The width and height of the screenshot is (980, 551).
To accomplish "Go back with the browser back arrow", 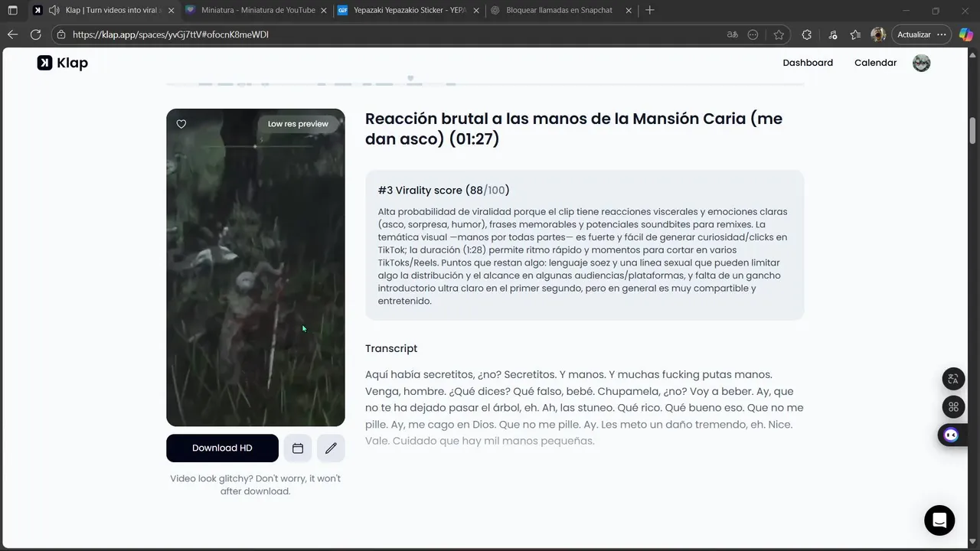I will pyautogui.click(x=12, y=34).
